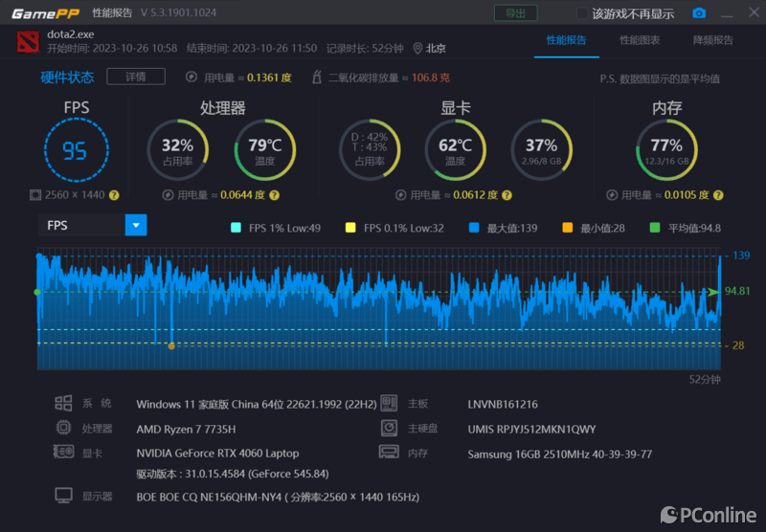Screen dimensions: 766x532
Task: Click the 详情 details button
Action: 136,77
